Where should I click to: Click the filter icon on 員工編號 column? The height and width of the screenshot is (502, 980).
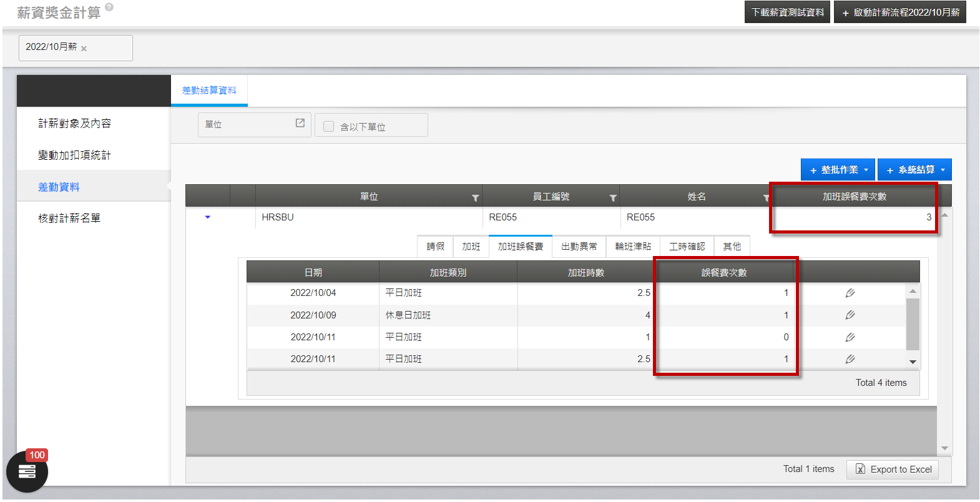[613, 198]
